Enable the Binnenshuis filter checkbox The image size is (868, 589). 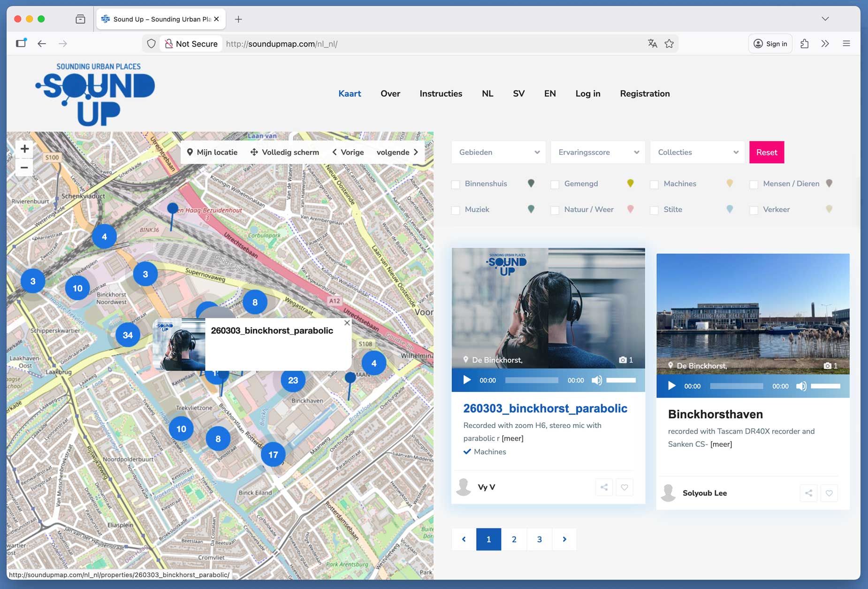[456, 184]
